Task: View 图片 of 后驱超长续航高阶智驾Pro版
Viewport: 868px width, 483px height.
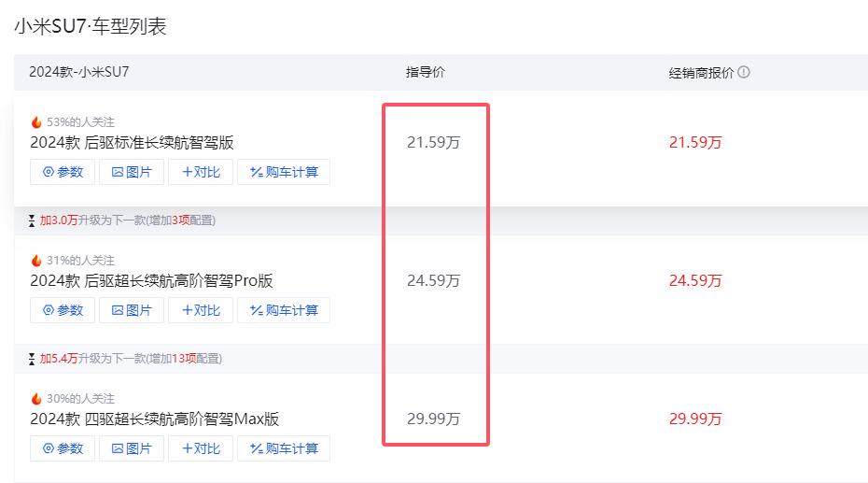Action: (132, 310)
